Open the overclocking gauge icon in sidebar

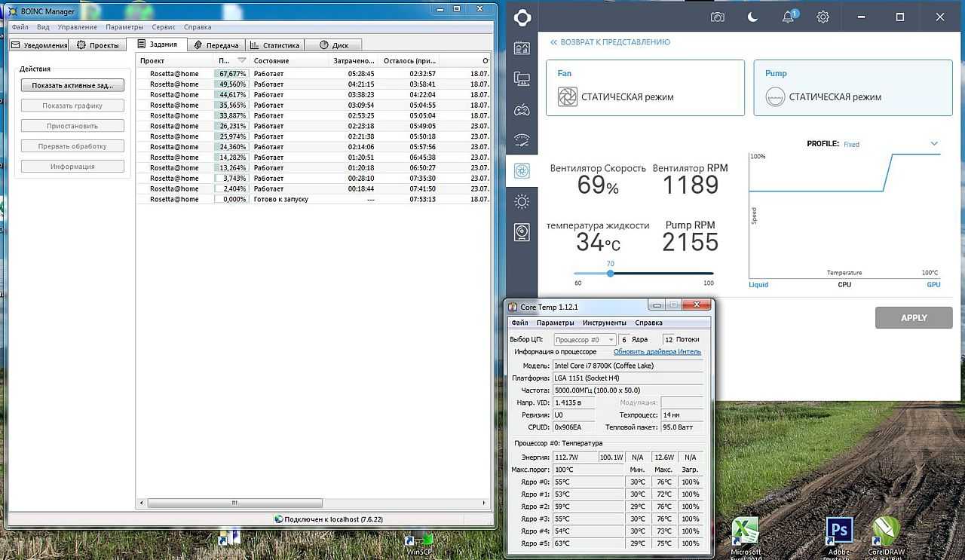pyautogui.click(x=522, y=140)
